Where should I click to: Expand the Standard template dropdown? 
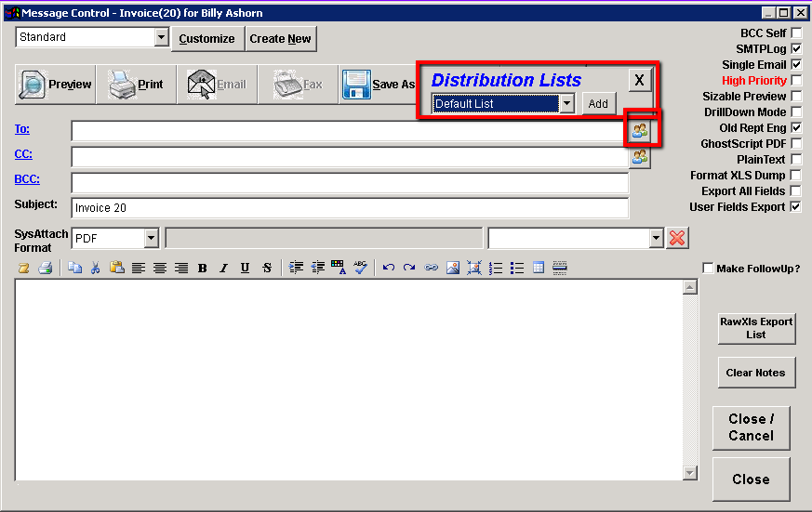[x=162, y=37]
